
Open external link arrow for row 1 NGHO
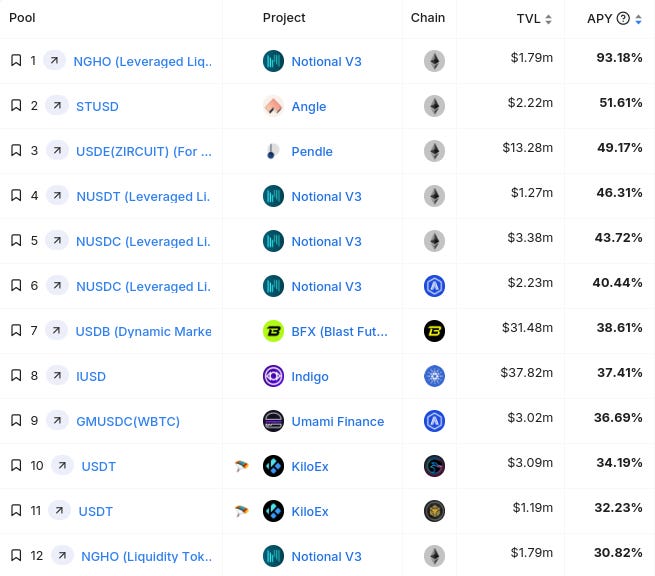click(x=54, y=61)
